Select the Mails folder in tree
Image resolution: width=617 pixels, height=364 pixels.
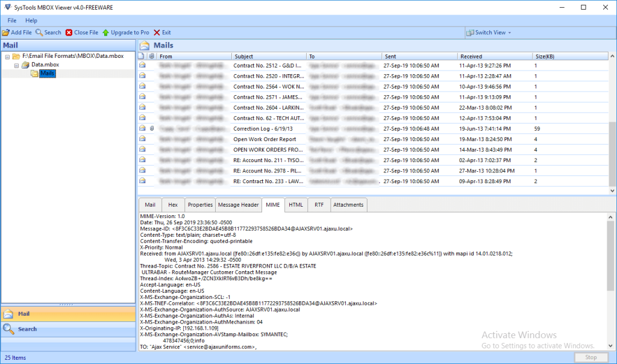click(47, 74)
